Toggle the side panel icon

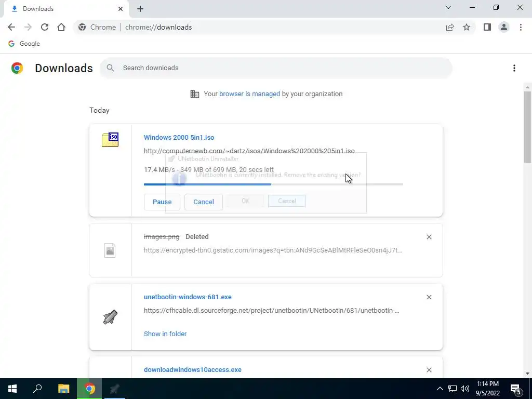coord(487,27)
